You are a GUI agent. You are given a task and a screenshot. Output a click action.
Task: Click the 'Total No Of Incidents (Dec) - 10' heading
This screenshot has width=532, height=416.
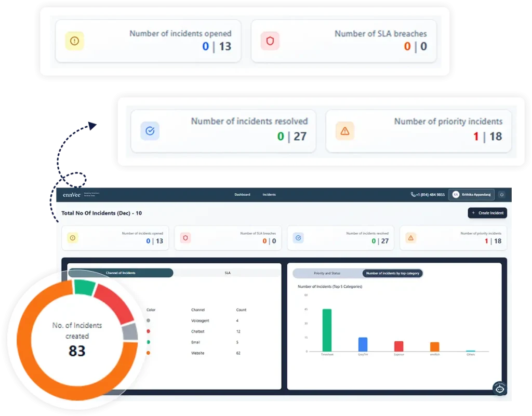tap(101, 213)
